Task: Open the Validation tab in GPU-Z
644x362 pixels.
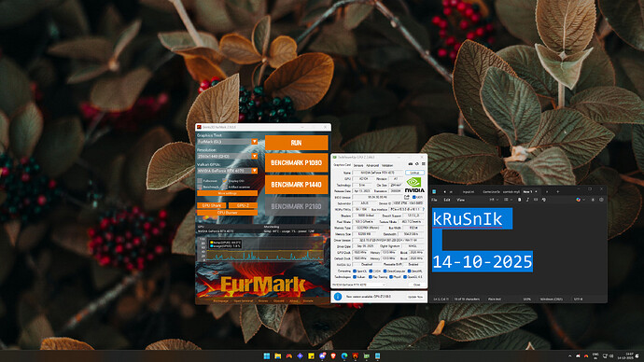Action: click(x=387, y=165)
